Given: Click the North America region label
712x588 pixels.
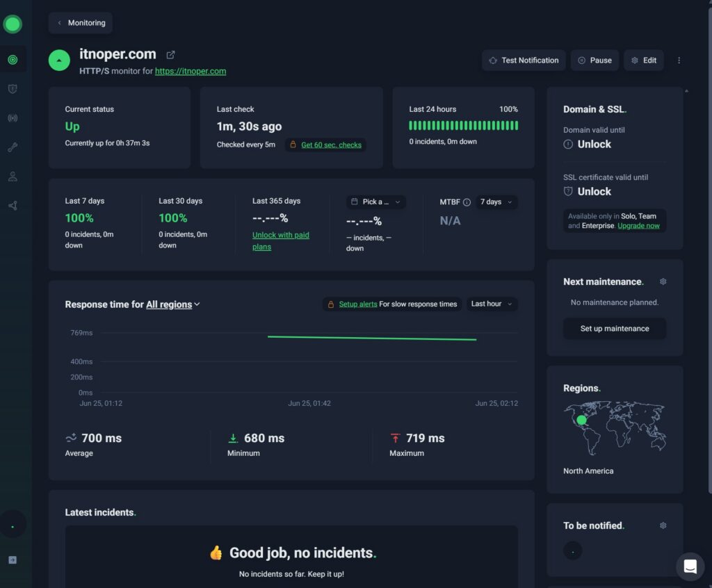Looking at the screenshot, I should [588, 471].
